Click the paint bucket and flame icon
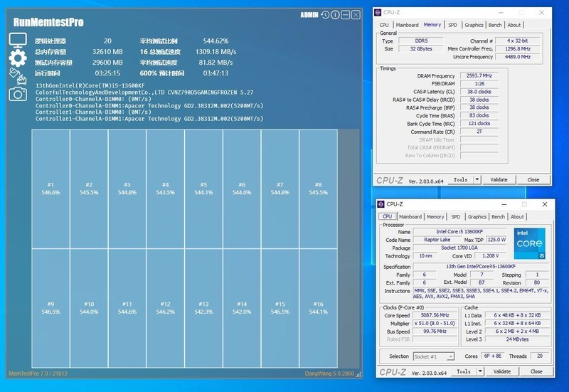 pyautogui.click(x=18, y=76)
